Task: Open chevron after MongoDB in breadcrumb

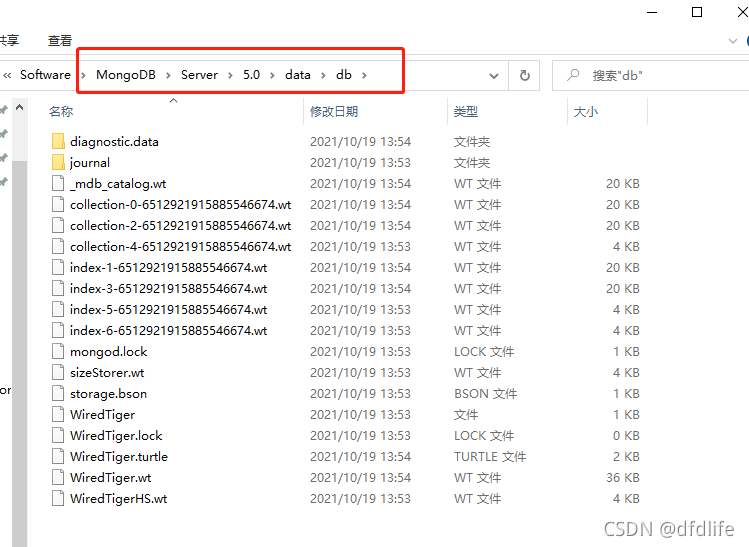Action: click(x=168, y=75)
